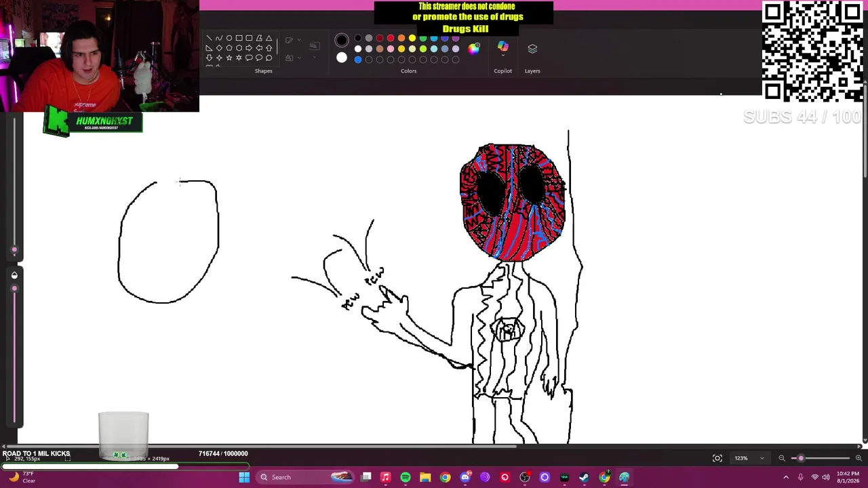The height and width of the screenshot is (488, 868).
Task: Select the straight line shape
Action: (x=209, y=38)
